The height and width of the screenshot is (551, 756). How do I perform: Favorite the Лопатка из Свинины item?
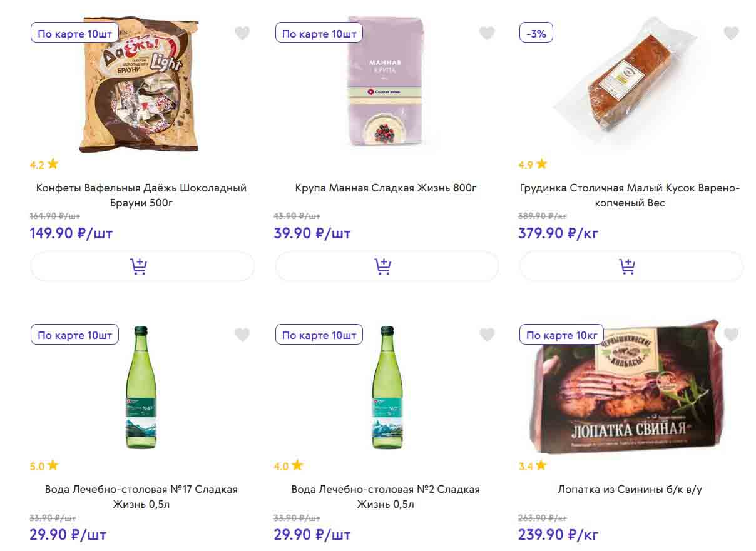click(731, 335)
